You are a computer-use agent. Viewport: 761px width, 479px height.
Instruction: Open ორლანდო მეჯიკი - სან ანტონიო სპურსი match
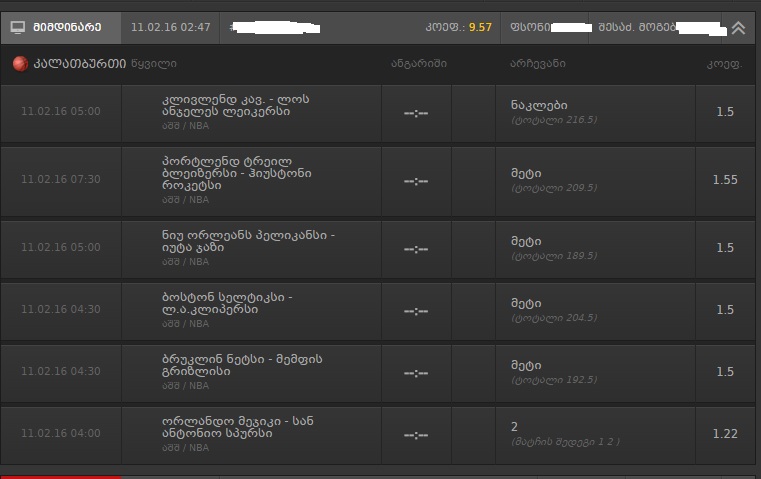[x=238, y=427]
